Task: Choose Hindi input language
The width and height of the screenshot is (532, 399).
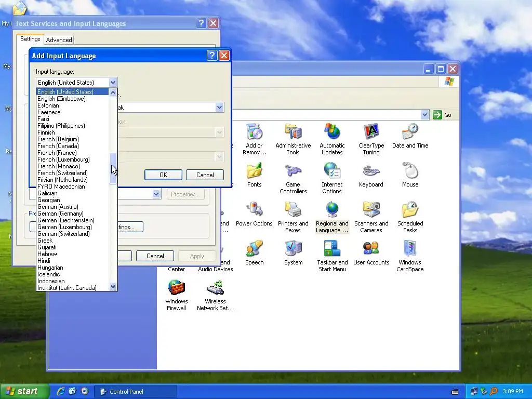Action: 73,261
